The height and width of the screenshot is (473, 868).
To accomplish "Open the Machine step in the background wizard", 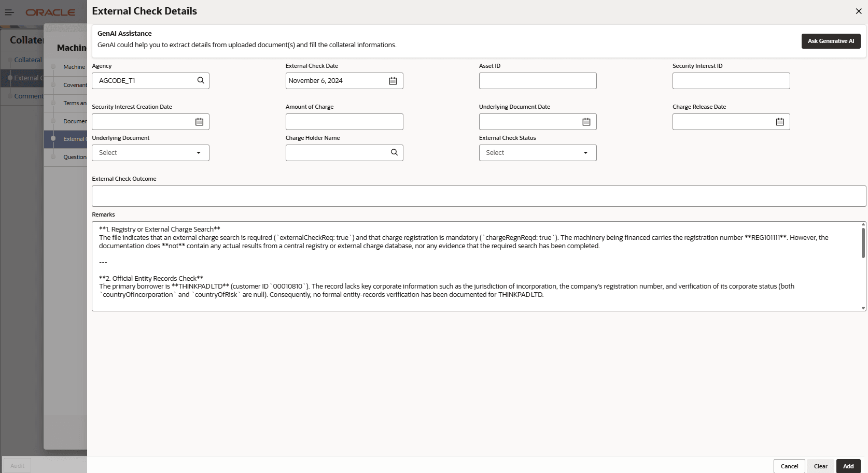I will click(x=74, y=67).
